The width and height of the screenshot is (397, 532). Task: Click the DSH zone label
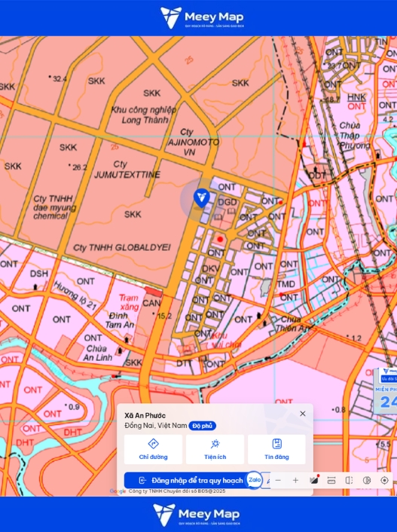(x=39, y=274)
